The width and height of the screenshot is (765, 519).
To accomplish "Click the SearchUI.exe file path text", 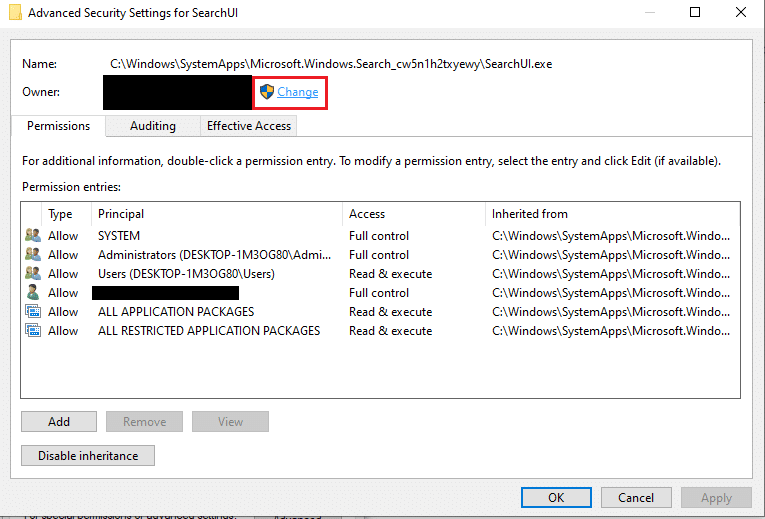I will (331, 64).
